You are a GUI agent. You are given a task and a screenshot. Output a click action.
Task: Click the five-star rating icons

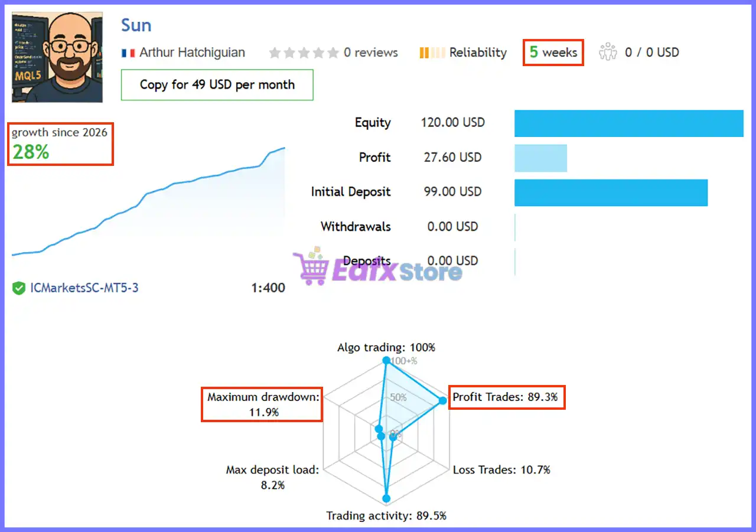[304, 53]
